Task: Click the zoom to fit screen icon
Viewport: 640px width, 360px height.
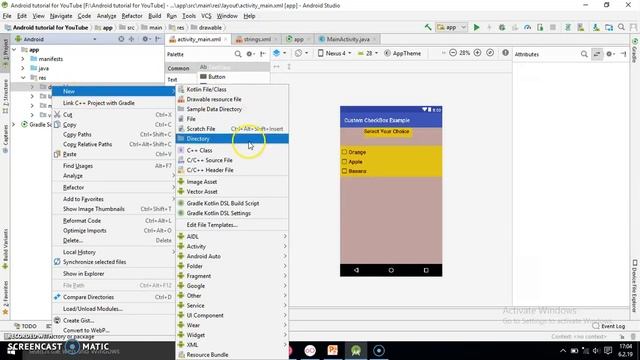Action: (x=490, y=53)
